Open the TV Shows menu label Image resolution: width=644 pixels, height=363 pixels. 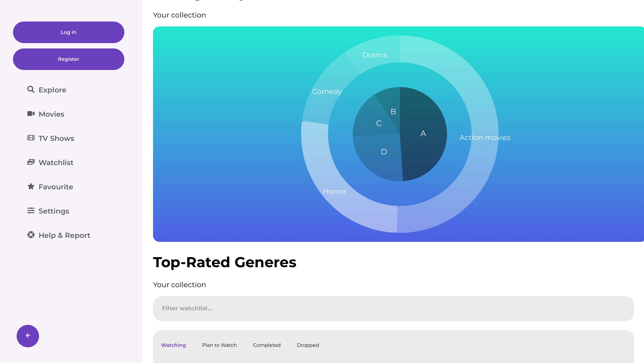coord(56,138)
